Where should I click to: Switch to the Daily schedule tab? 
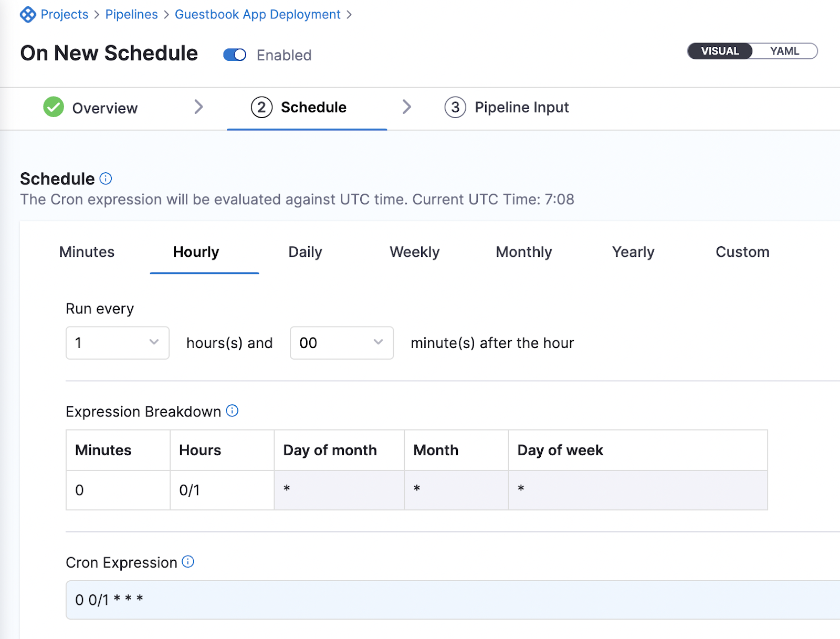point(304,252)
